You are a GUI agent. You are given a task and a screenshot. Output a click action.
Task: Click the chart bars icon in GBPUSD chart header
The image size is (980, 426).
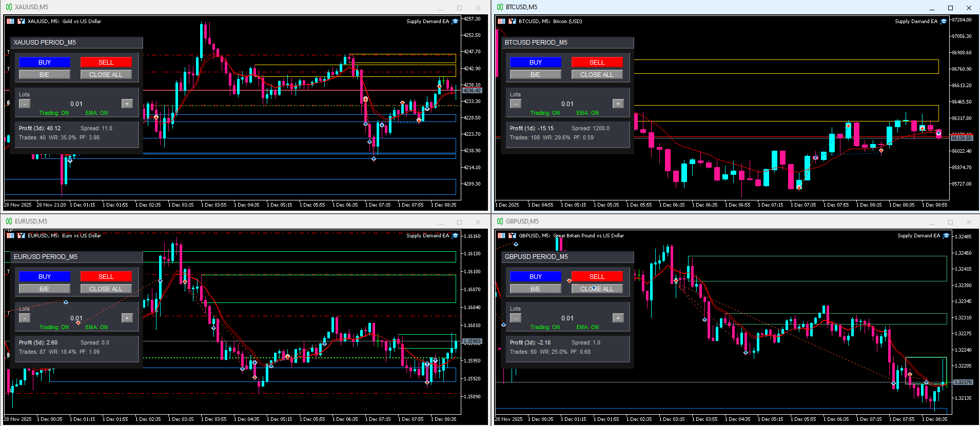[x=512, y=236]
